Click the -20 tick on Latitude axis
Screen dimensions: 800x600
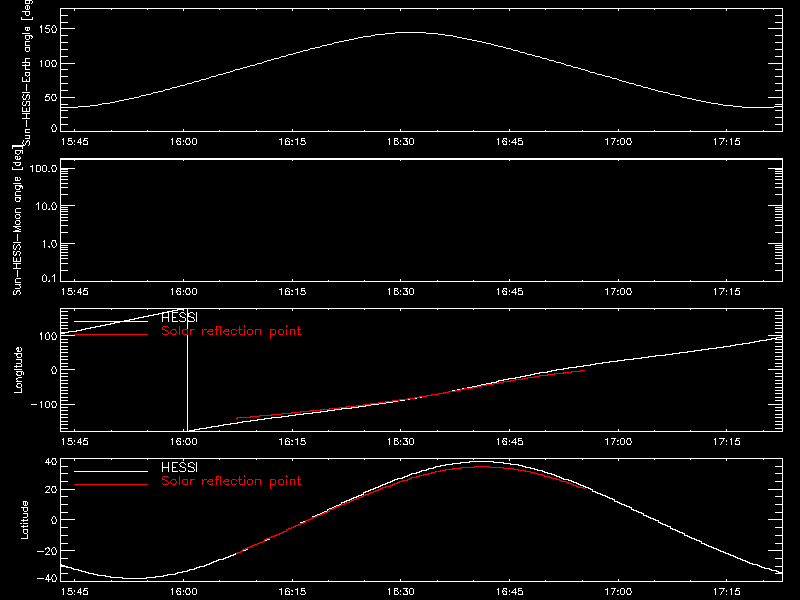47,551
